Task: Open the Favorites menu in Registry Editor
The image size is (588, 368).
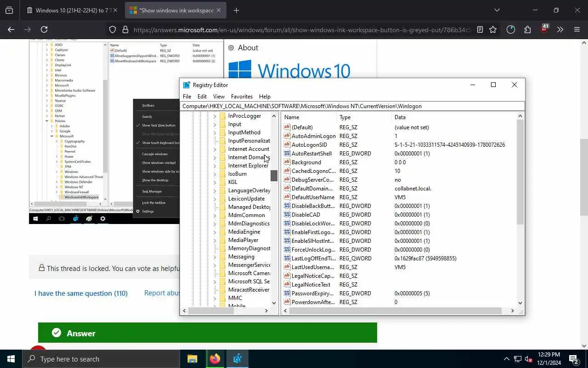Action: click(242, 97)
